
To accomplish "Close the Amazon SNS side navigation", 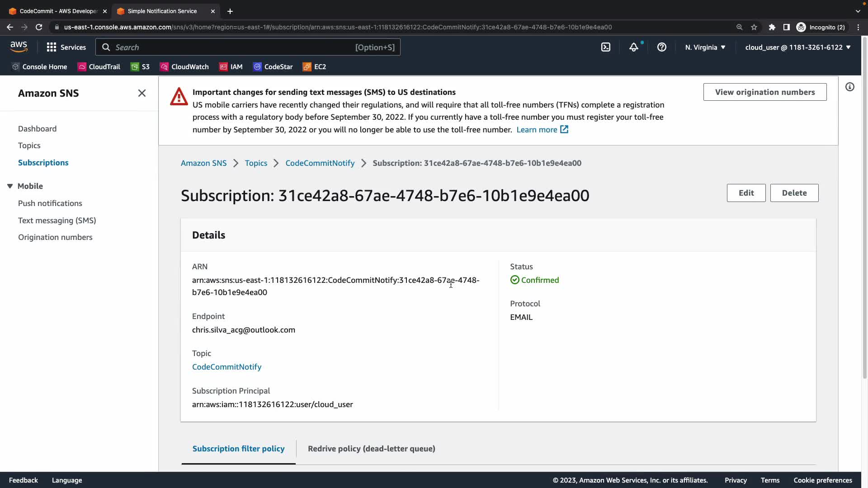I will [x=142, y=93].
